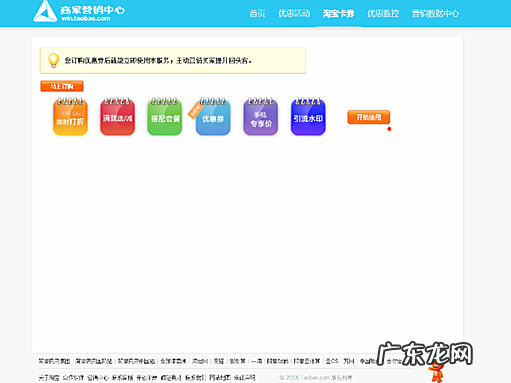Click the orange 马上订购 button
511x383 pixels.
(x=62, y=86)
